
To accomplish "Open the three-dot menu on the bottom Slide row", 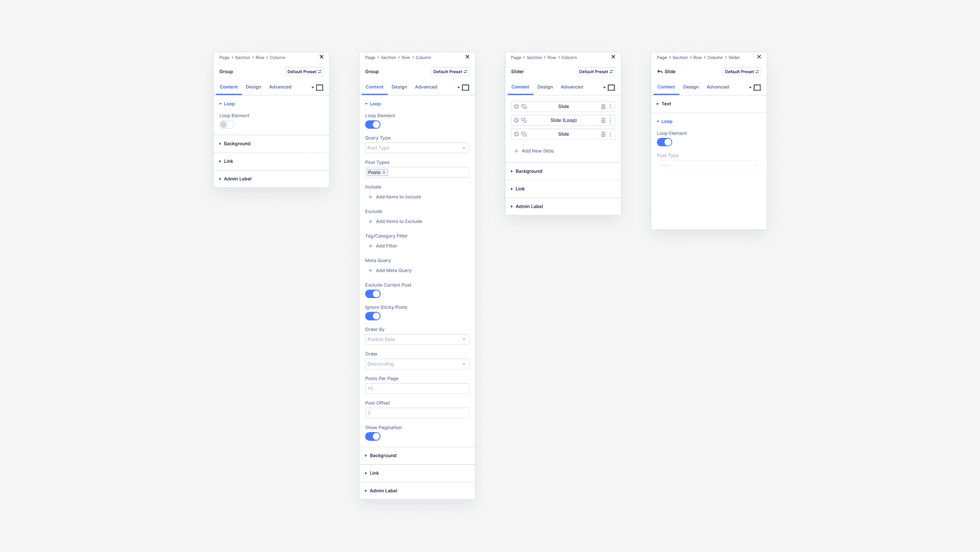I will tap(610, 134).
